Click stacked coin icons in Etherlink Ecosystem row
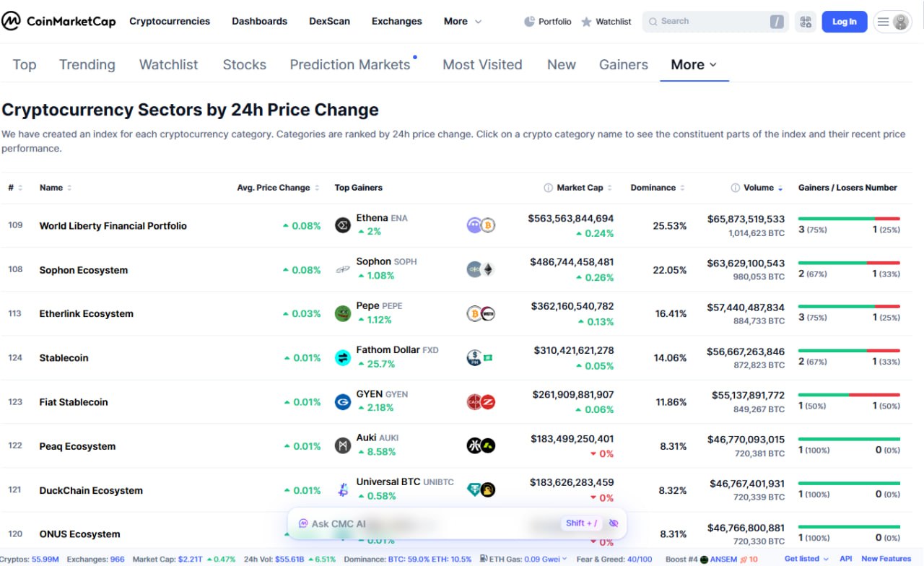The image size is (924, 566). coord(481,313)
